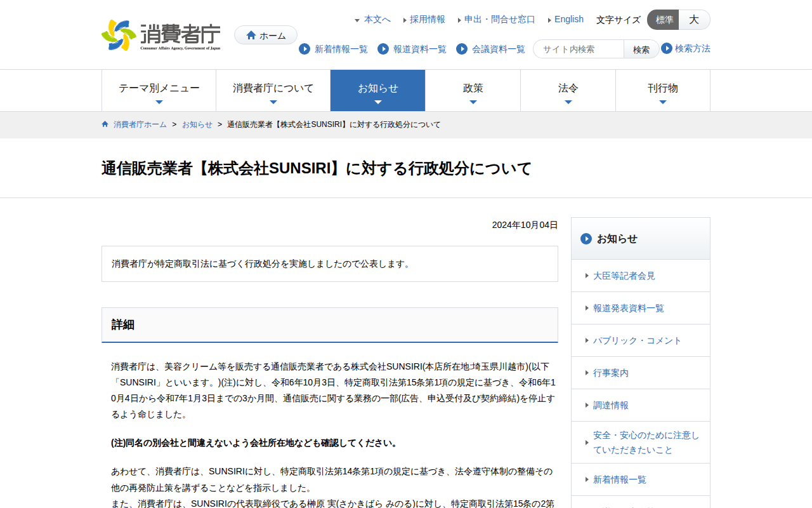The height and width of the screenshot is (508, 812).
Task: Open パブリック・コメント in the sidebar
Action: coord(637,340)
